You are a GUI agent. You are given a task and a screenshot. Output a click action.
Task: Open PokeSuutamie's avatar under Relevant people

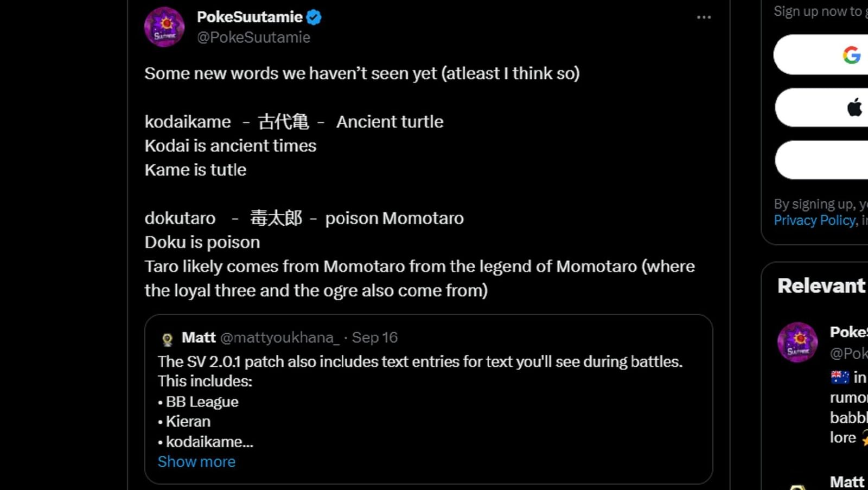click(x=797, y=342)
